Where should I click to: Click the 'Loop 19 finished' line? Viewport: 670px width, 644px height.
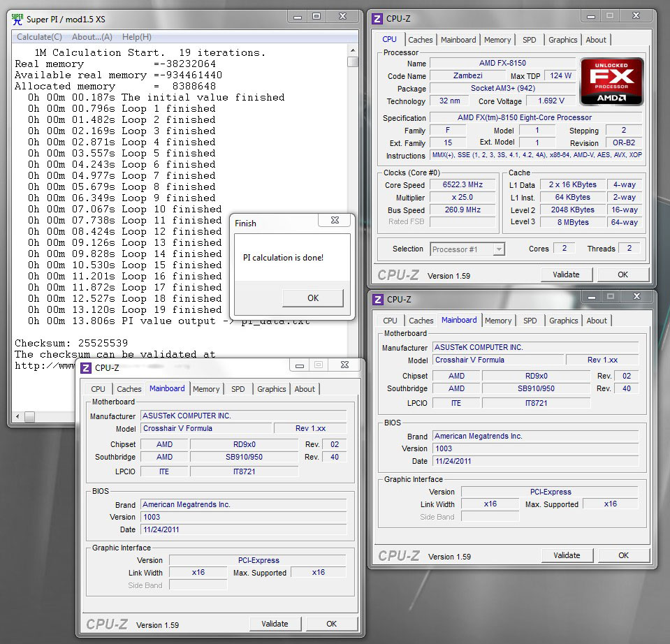(x=125, y=309)
